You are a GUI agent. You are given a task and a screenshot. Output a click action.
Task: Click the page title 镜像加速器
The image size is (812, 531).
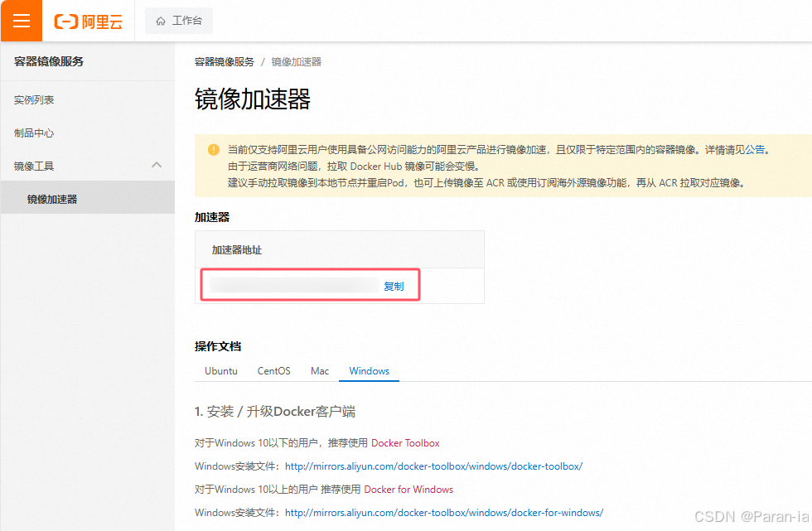click(253, 99)
